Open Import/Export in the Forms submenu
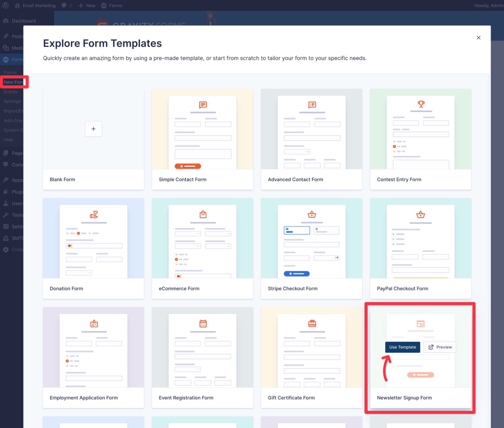 tap(13, 111)
